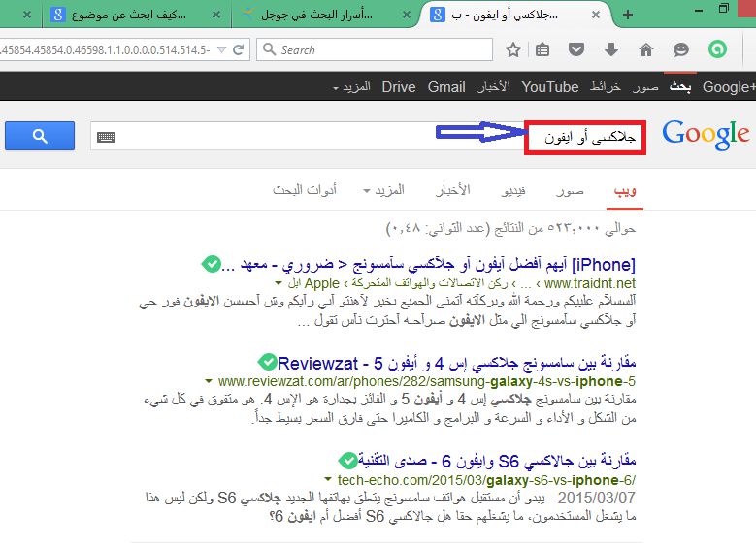Image resolution: width=756 pixels, height=548 pixels.
Task: Select بحث in Google top bar
Action: point(680,86)
